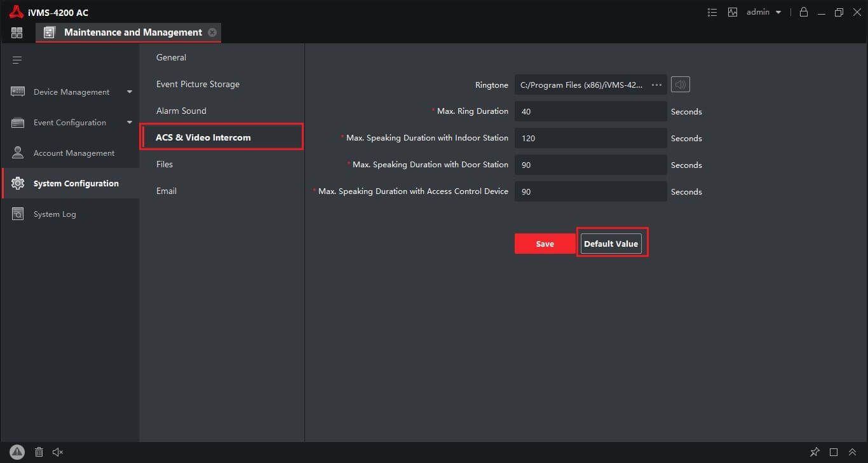Toggle alarm sound mute icon

[58, 452]
